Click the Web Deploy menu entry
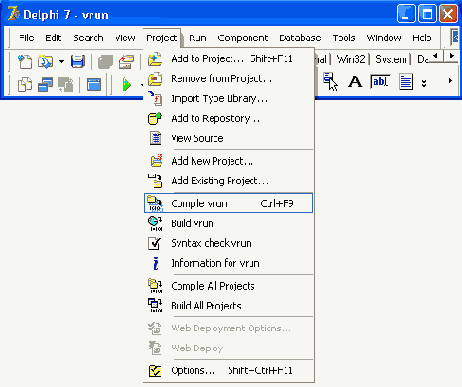462x387 pixels. (229, 348)
